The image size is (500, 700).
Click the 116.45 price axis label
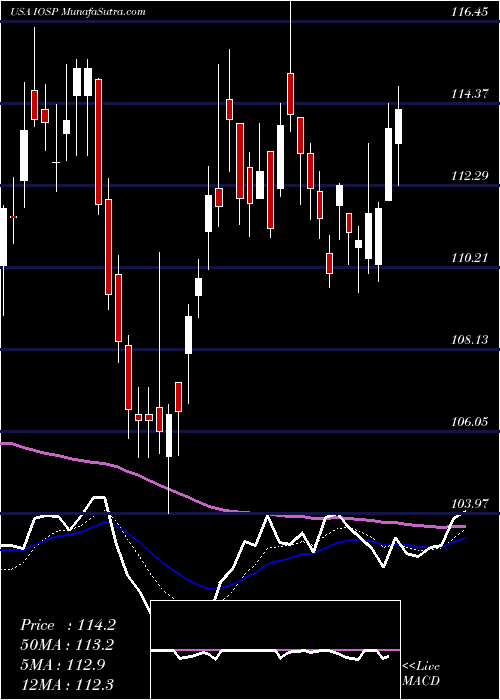pyautogui.click(x=469, y=12)
